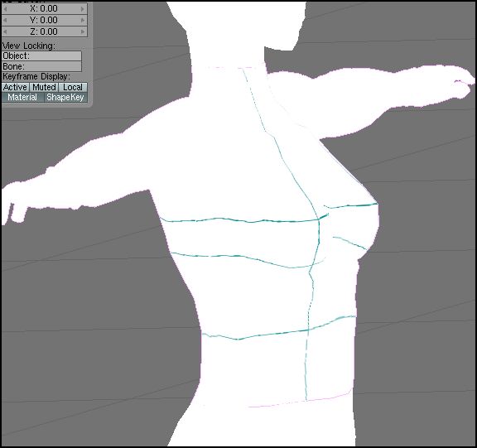The image size is (477, 448).
Task: Increase X value with right arrow
Action: (x=83, y=9)
